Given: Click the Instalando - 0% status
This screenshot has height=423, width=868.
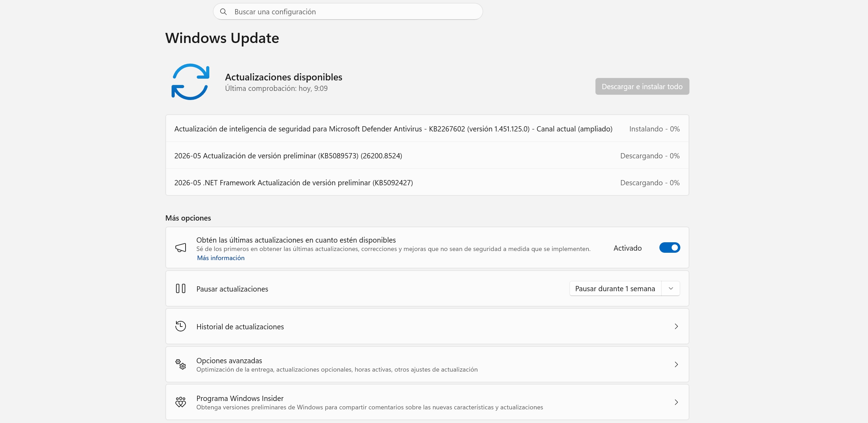Looking at the screenshot, I should pyautogui.click(x=654, y=129).
